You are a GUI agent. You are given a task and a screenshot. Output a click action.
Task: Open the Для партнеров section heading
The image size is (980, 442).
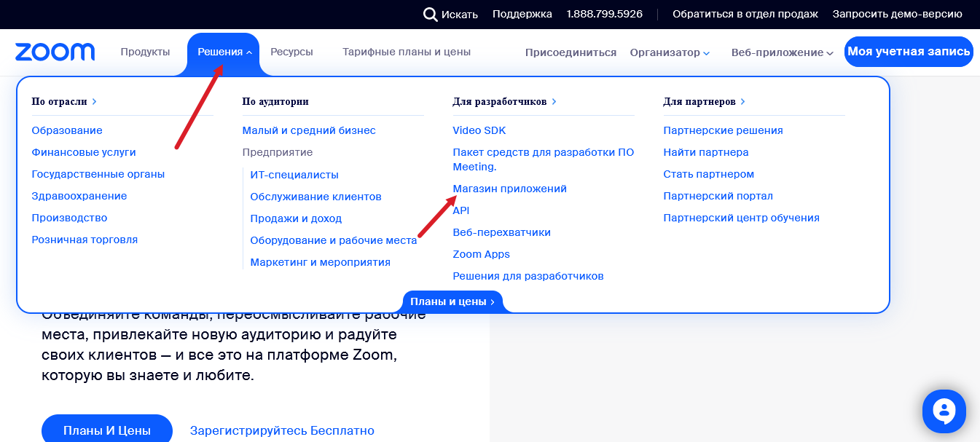pyautogui.click(x=705, y=102)
